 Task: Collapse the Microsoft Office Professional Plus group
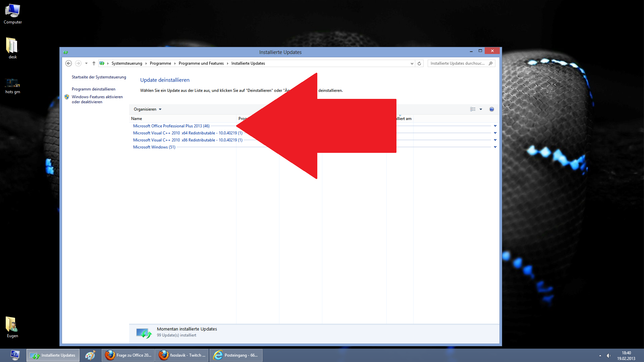(495, 126)
